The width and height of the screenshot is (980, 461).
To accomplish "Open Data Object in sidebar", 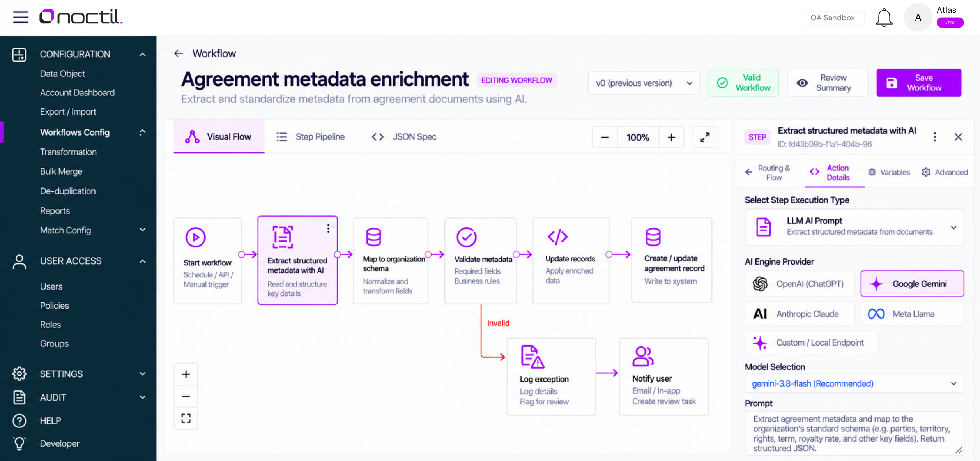I will click(62, 74).
